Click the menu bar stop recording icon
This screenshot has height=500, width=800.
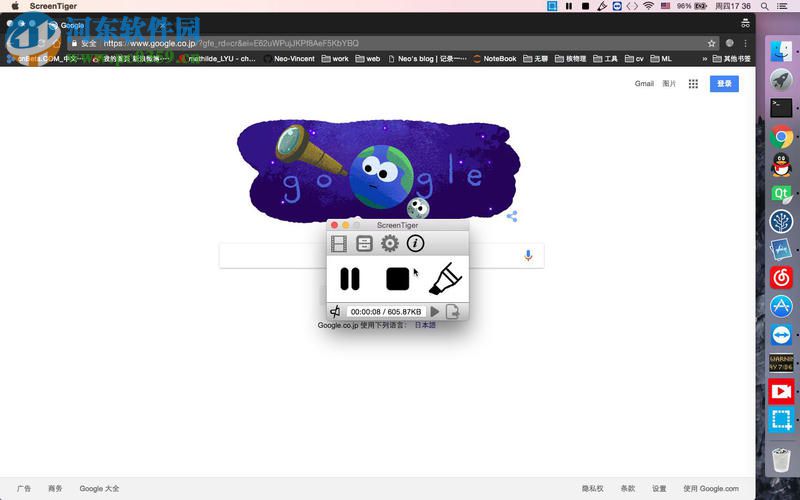point(586,6)
